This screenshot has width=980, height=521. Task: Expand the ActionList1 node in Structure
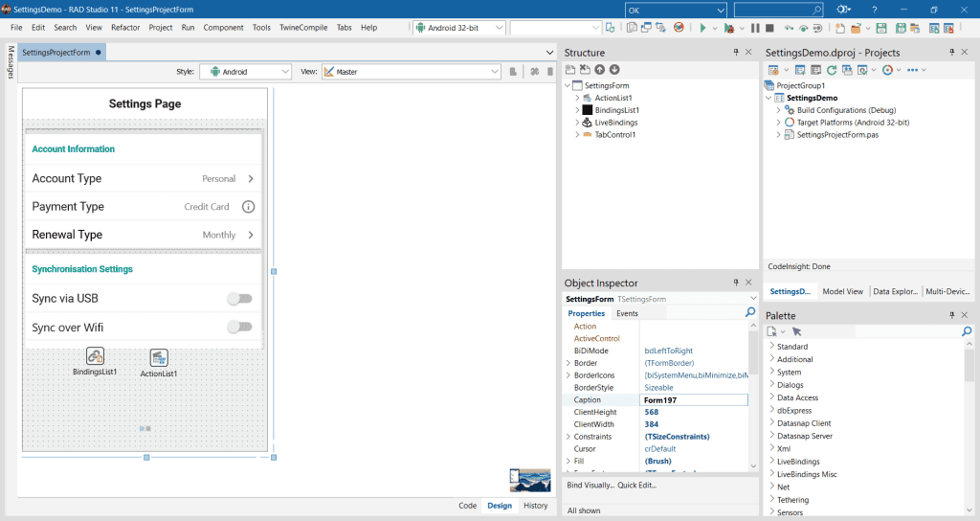click(x=577, y=99)
